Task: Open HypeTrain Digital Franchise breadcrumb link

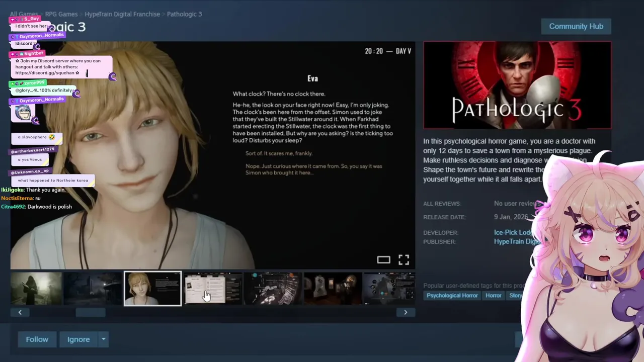Action: tap(122, 14)
